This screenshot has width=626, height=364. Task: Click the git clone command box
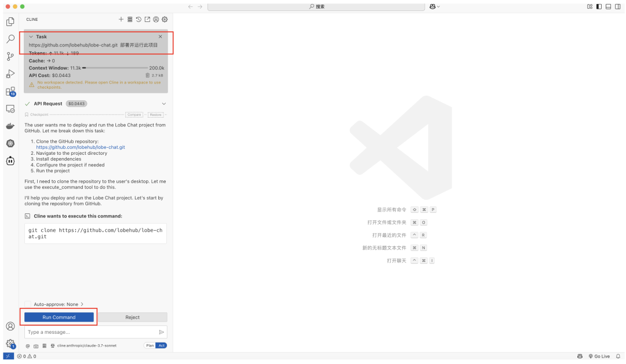(96, 234)
